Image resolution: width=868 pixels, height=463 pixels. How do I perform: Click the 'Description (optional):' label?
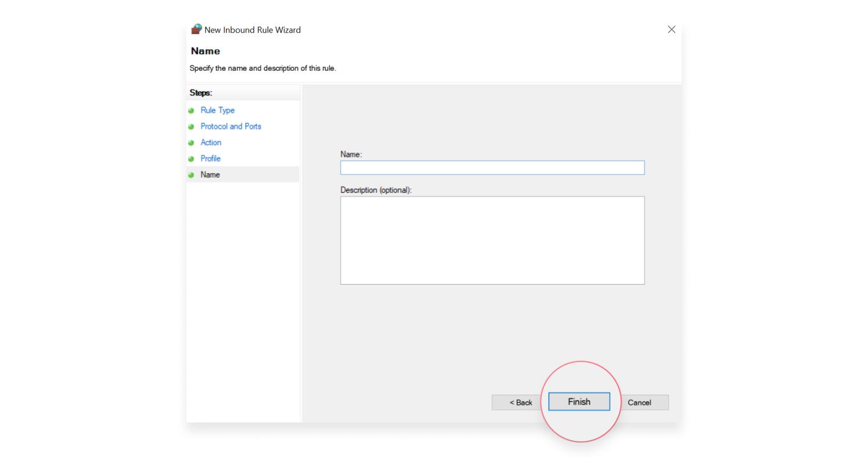point(376,190)
